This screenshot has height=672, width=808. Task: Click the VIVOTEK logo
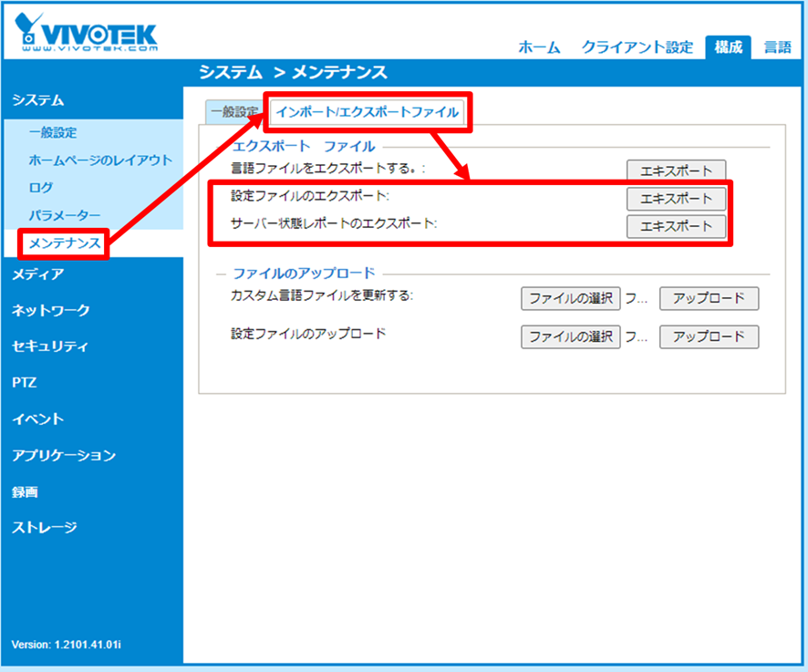[x=86, y=33]
